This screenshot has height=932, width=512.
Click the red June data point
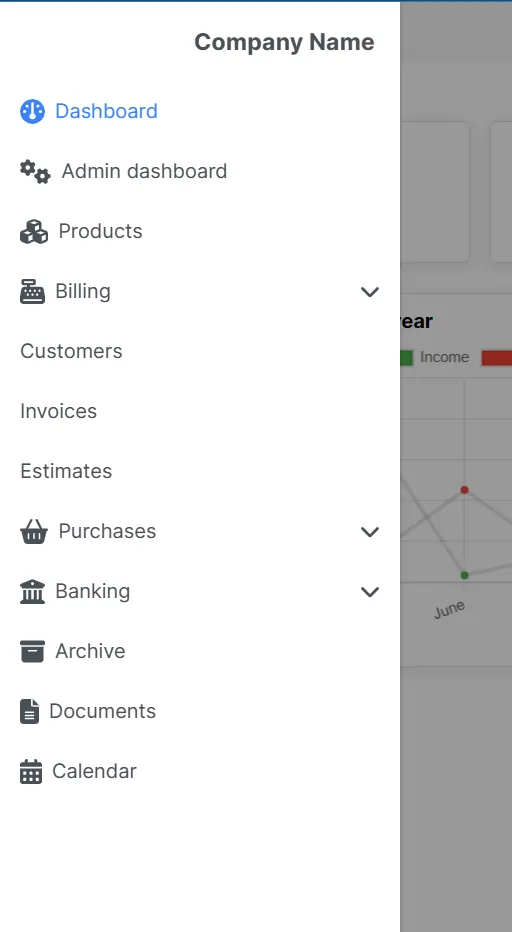click(x=464, y=490)
